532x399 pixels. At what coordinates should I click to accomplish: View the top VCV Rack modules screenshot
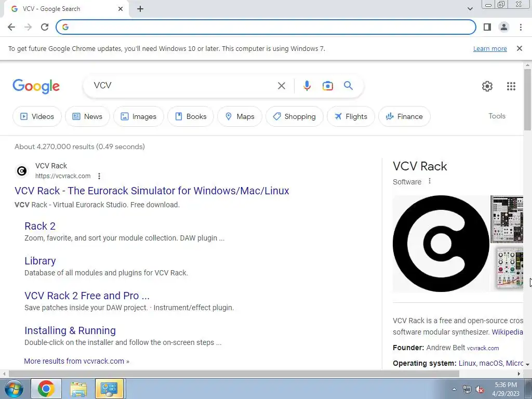tap(507, 219)
